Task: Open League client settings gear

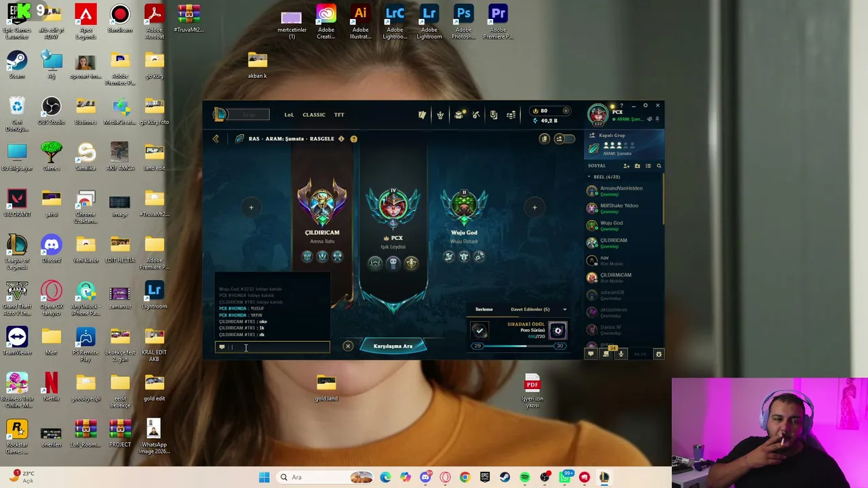Action: click(x=646, y=106)
